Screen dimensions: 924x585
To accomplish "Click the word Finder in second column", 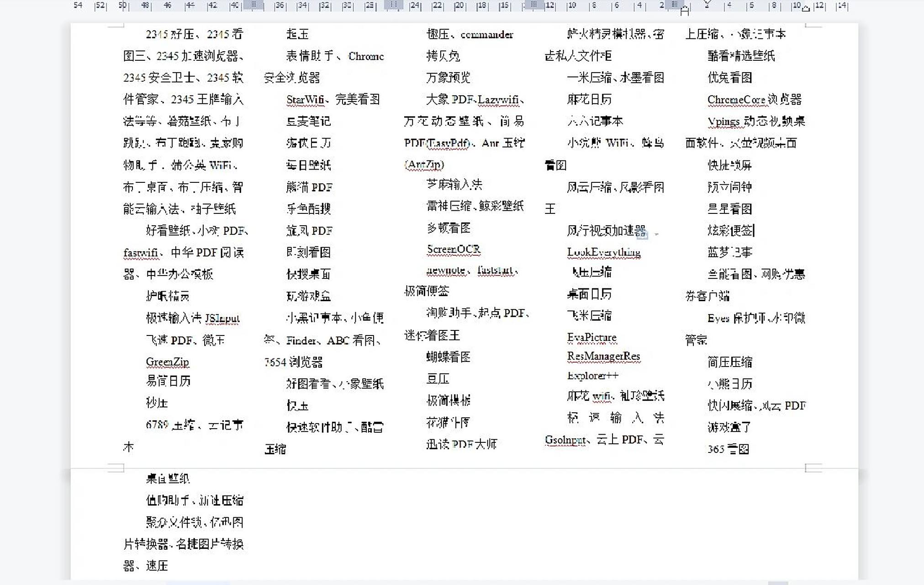I will click(x=301, y=340).
